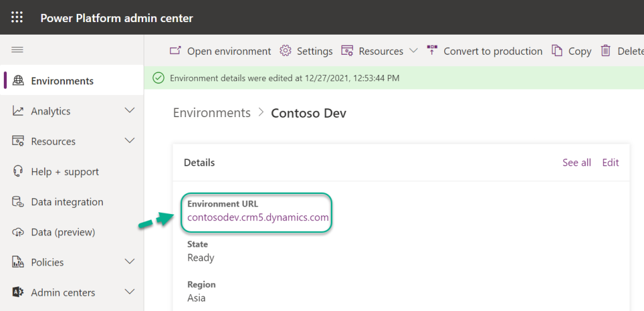Click the Resources toolbar icon

point(347,51)
